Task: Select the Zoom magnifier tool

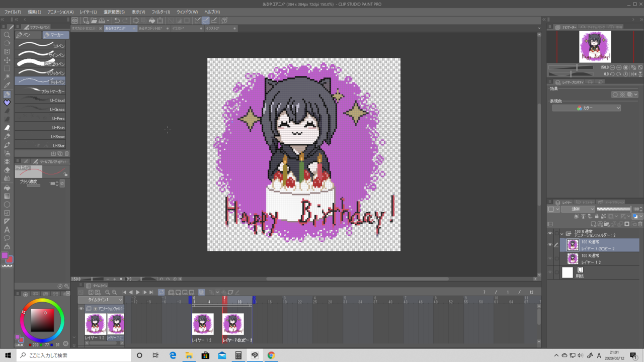Action: click(7, 35)
